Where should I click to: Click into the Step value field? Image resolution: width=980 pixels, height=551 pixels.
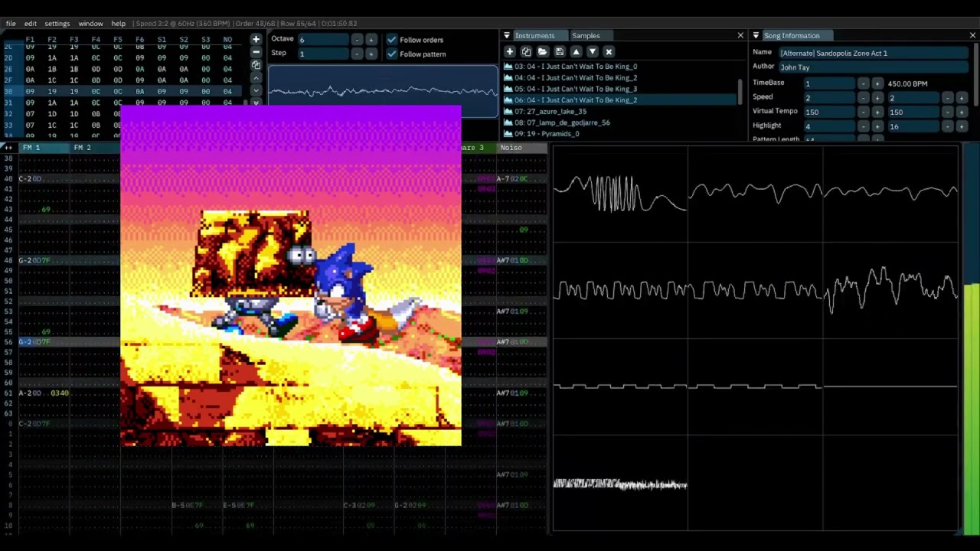click(323, 54)
